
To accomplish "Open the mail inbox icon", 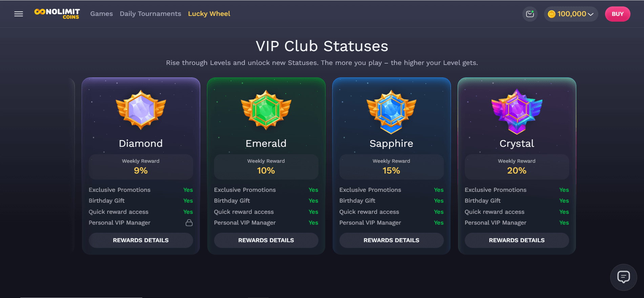I will click(530, 14).
